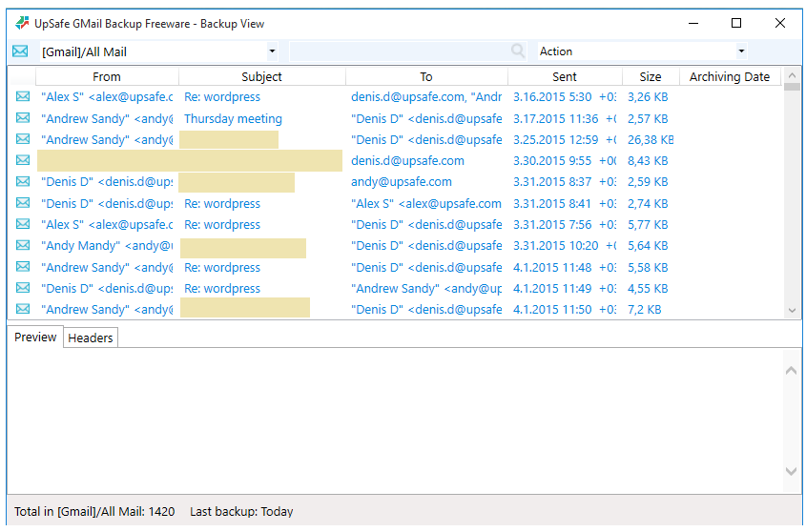Sort by the To column header
The width and height of the screenshot is (806, 532).
click(426, 76)
